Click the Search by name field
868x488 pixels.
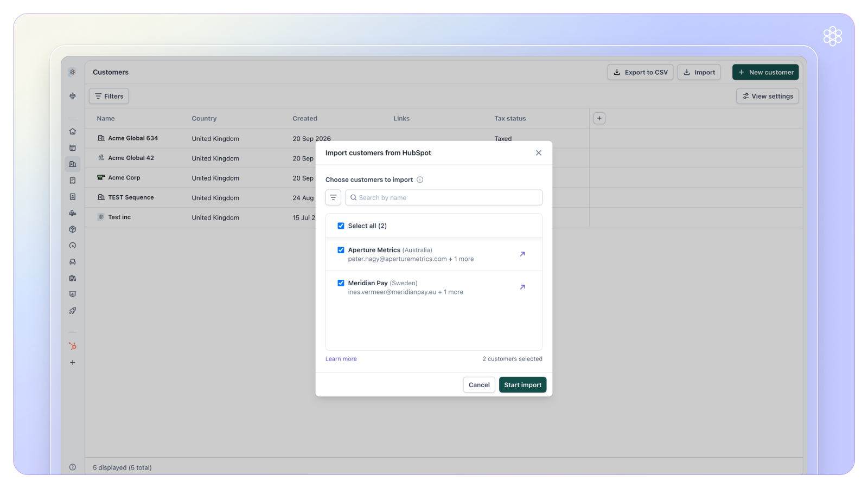click(x=444, y=197)
